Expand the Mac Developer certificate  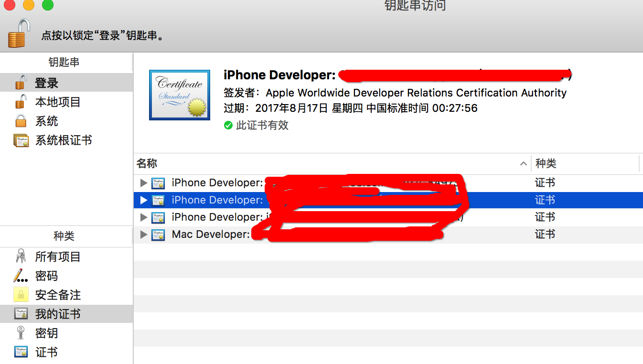[x=143, y=235]
